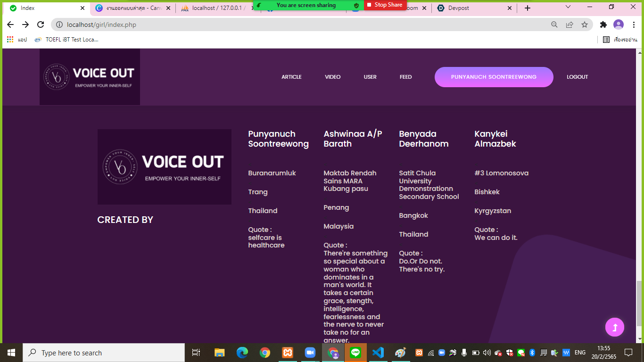This screenshot has width=644, height=362.
Task: Open the VIDEO section in the navigation bar
Action: coord(332,77)
